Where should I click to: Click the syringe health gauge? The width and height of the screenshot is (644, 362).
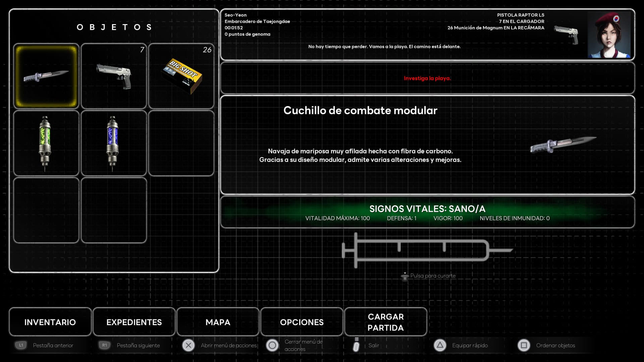pyautogui.click(x=423, y=250)
